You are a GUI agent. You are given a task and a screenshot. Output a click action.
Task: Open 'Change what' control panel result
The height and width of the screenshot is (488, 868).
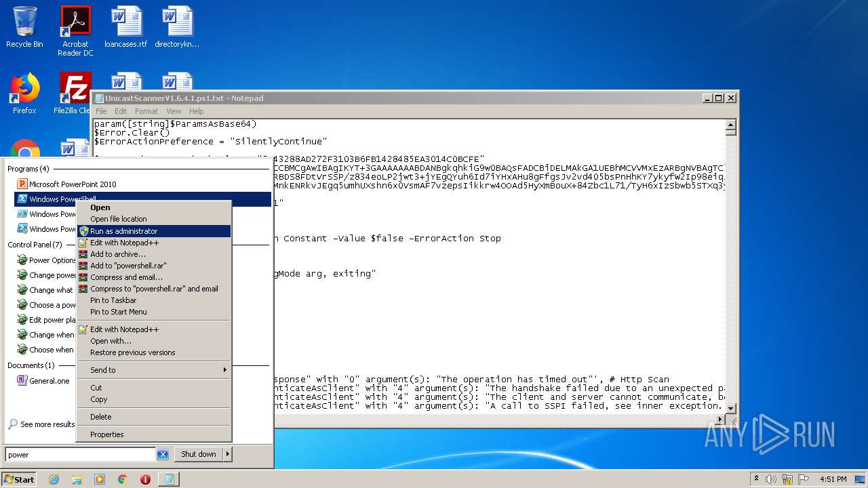point(45,290)
